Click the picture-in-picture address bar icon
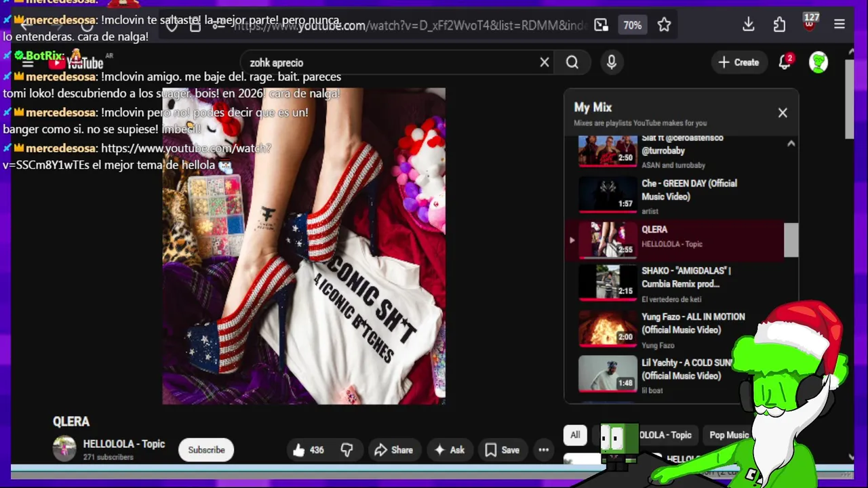This screenshot has height=488, width=868. coord(601,25)
